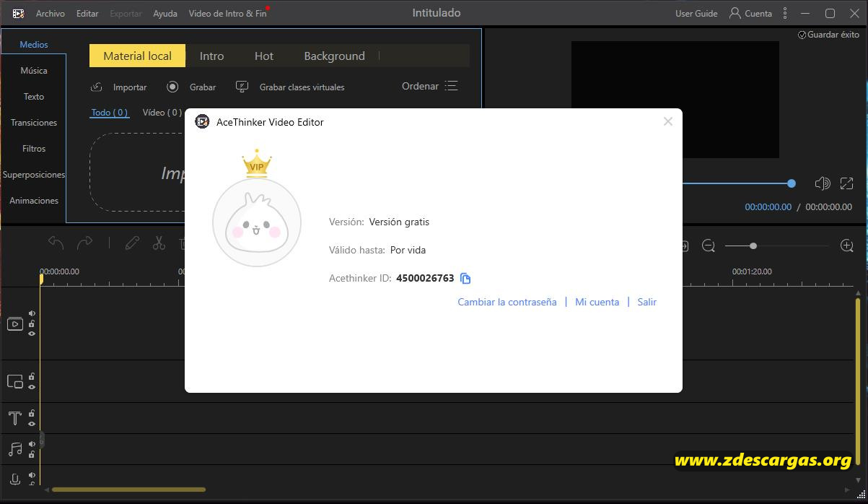Click the VIP crown badge on the avatar
This screenshot has width=868, height=504.
[256, 164]
